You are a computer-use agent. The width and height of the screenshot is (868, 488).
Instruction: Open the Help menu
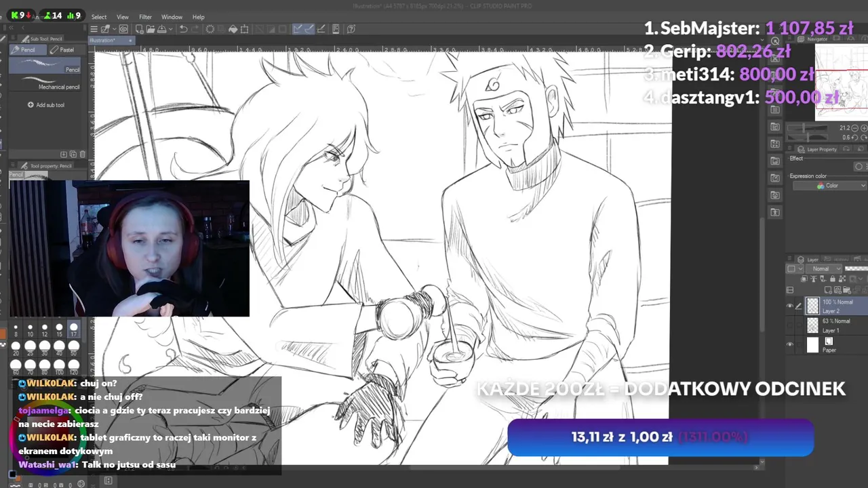pyautogui.click(x=198, y=17)
